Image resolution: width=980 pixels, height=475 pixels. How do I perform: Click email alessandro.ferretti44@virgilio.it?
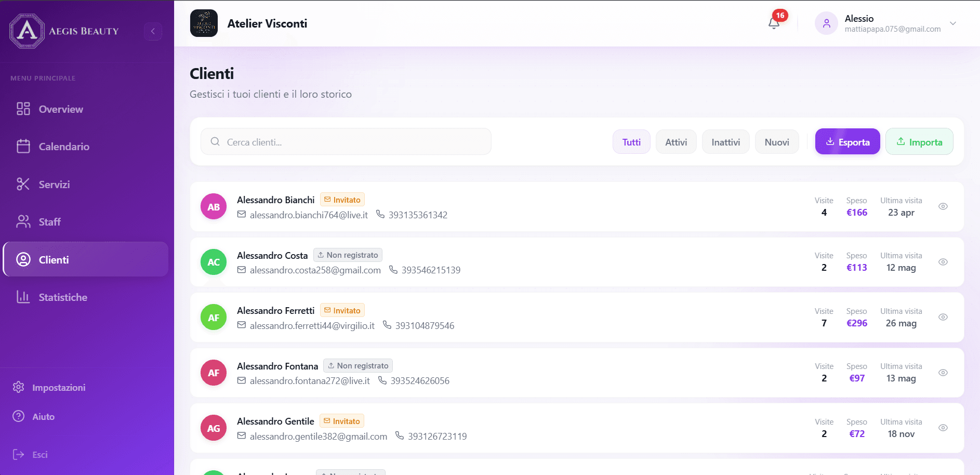tap(312, 325)
